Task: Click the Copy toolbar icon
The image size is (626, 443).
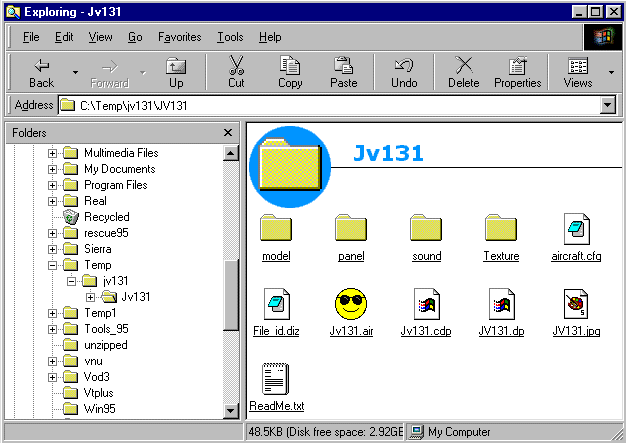Action: [290, 66]
